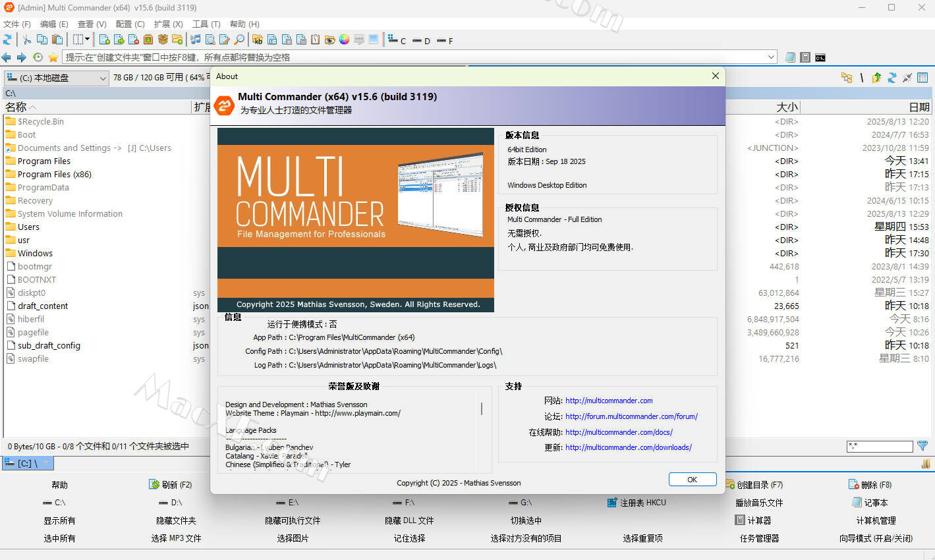Open the forum.multicommander.com/forum/ link
The image size is (935, 560).
631,416
